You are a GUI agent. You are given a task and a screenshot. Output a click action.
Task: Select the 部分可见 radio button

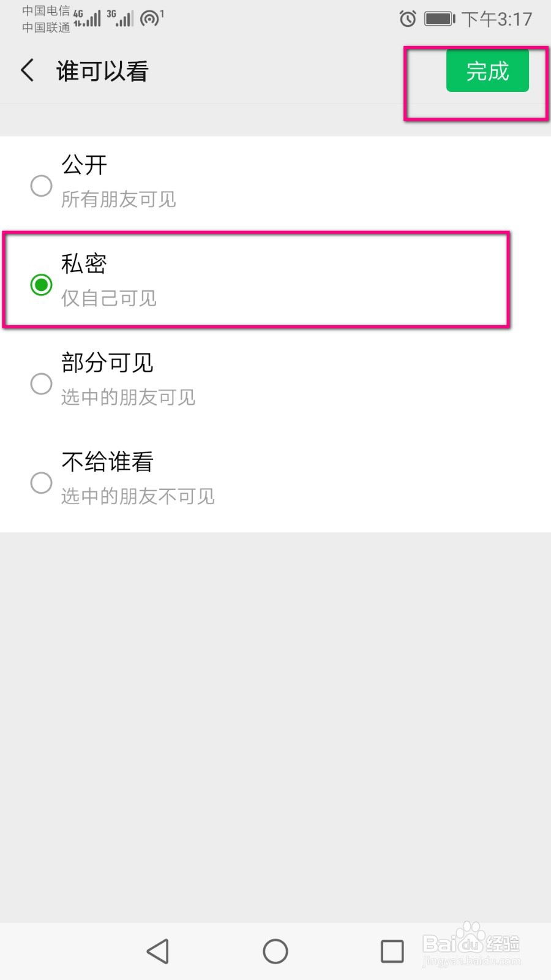pyautogui.click(x=41, y=383)
